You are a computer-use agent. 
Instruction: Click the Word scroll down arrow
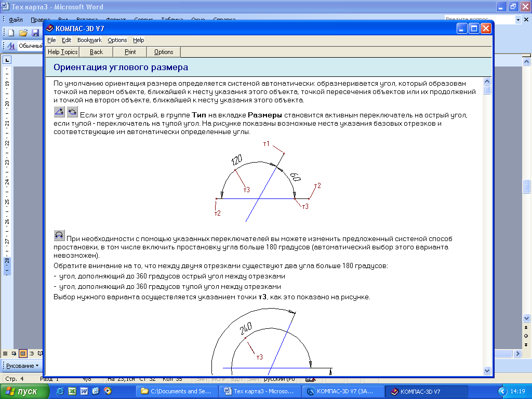point(526,318)
